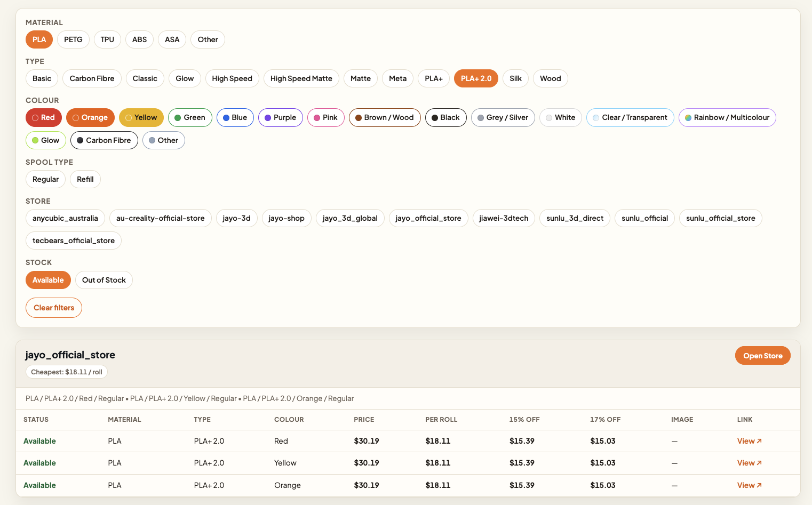
Task: Select the Blue colour chip
Action: [235, 117]
